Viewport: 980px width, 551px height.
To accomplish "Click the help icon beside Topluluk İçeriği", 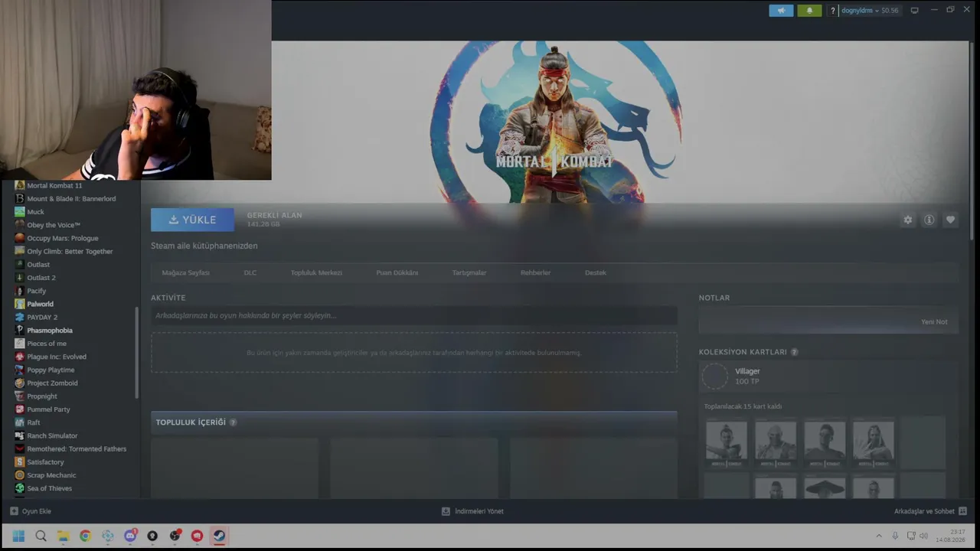I will [x=233, y=422].
